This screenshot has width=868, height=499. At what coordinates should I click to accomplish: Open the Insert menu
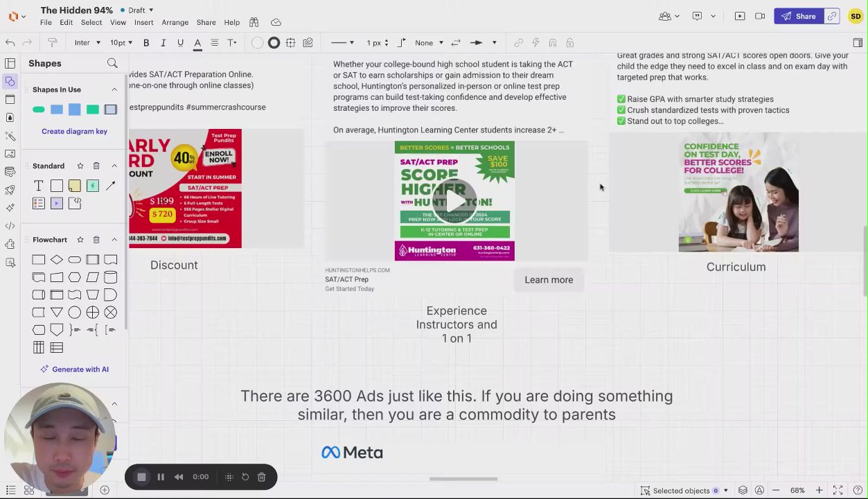pyautogui.click(x=144, y=23)
